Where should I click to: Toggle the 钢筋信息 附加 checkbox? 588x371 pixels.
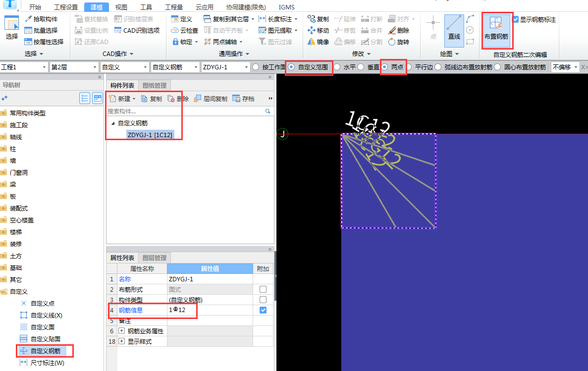[263, 310]
